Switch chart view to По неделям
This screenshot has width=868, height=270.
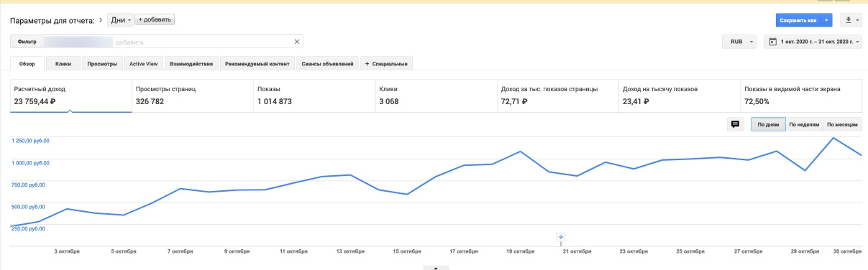click(x=804, y=124)
